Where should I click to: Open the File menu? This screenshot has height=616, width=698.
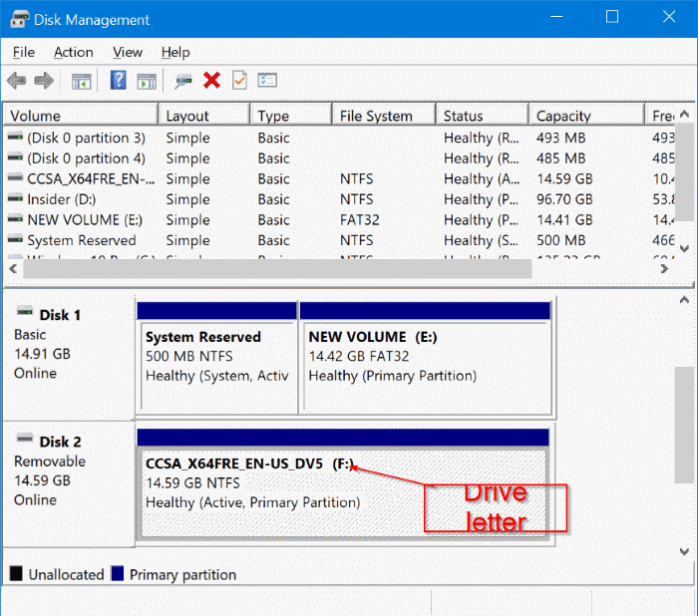(24, 52)
